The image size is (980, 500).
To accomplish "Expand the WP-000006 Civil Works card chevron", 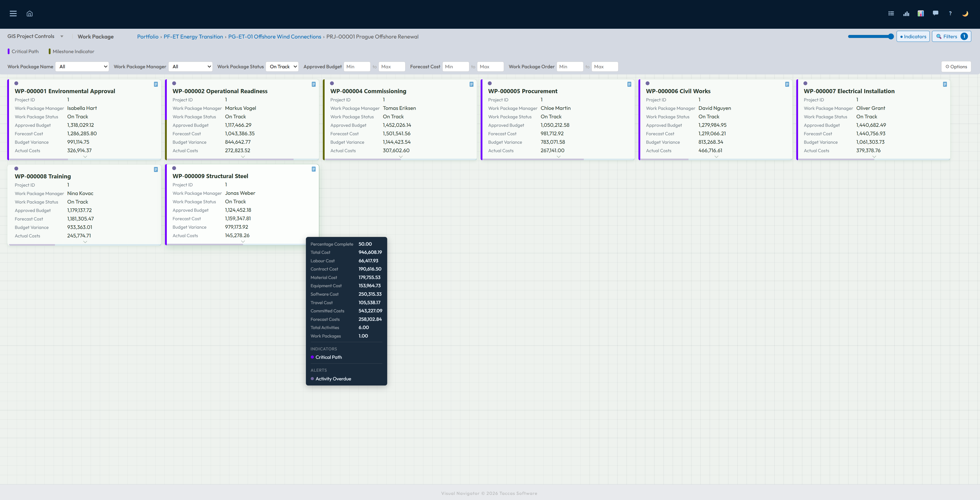I will point(716,157).
